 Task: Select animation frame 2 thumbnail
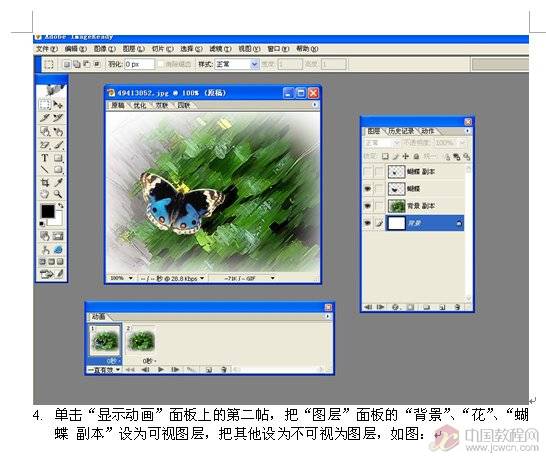coord(141,340)
